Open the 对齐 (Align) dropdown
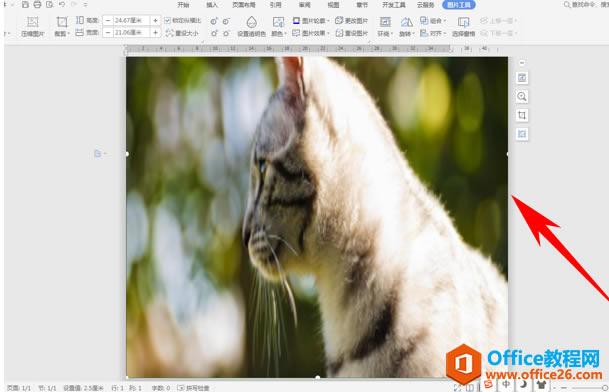Viewport: 609px width, 392px height. 433,33
